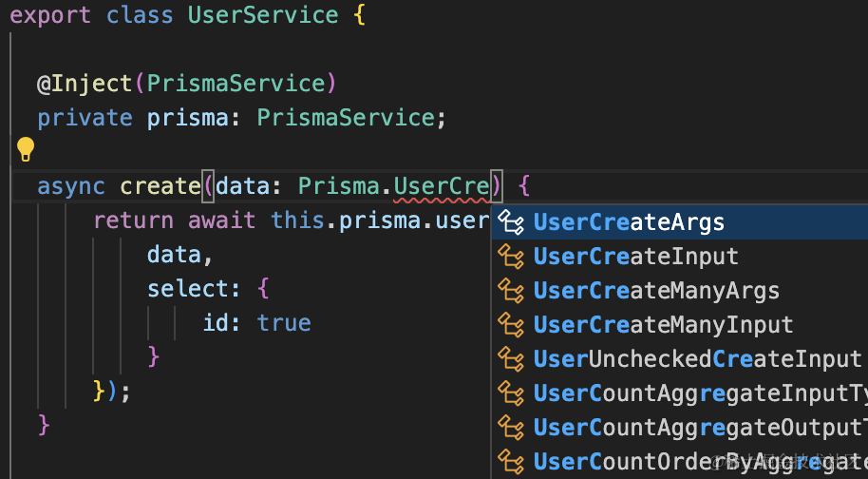Screen dimensions: 868x479
Task: Click the icon beside UserCountOrderByAggregate suggestion
Action: tap(512, 462)
